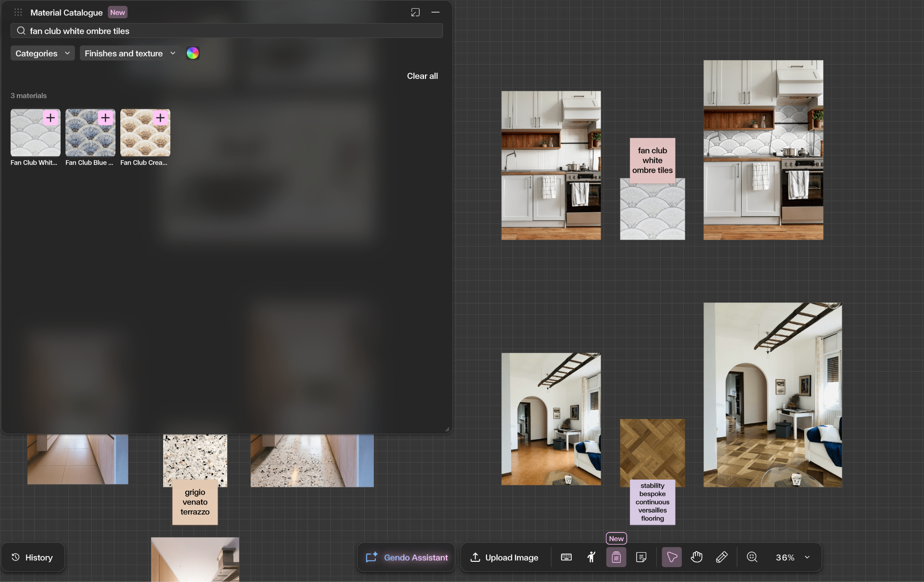
Task: Click the Material Catalogue panel title
Action: [x=66, y=13]
